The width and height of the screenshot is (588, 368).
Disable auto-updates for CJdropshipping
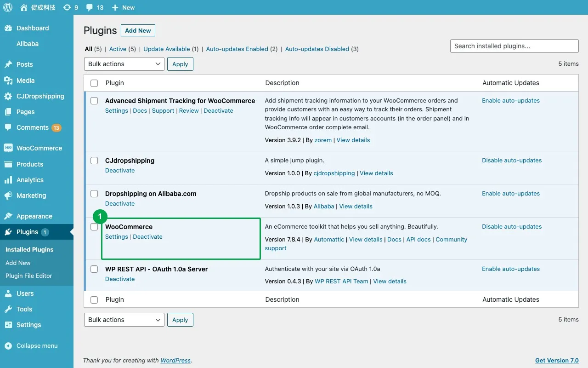(x=512, y=160)
